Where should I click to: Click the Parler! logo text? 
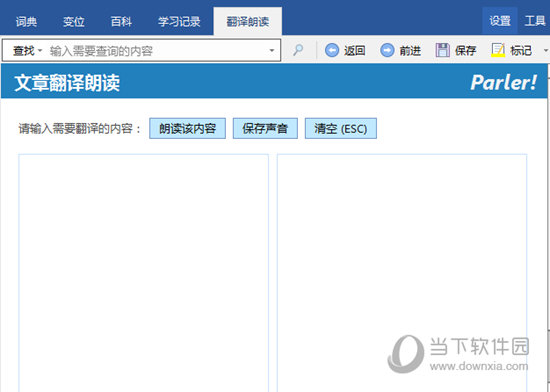[503, 83]
